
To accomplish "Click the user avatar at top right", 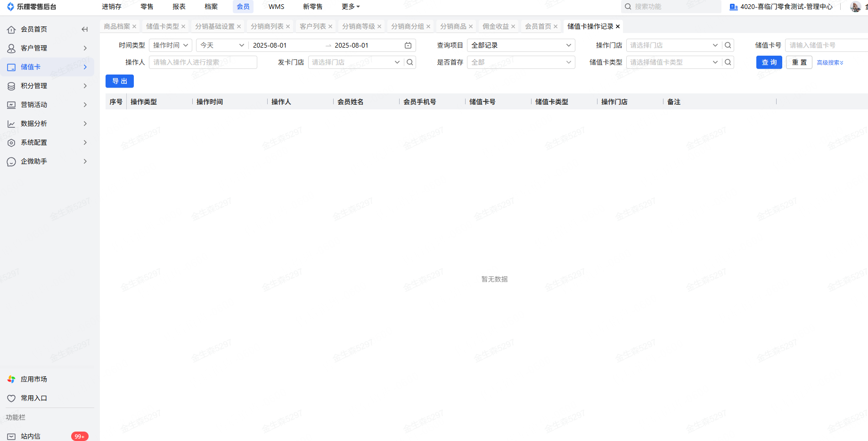I will click(x=855, y=7).
